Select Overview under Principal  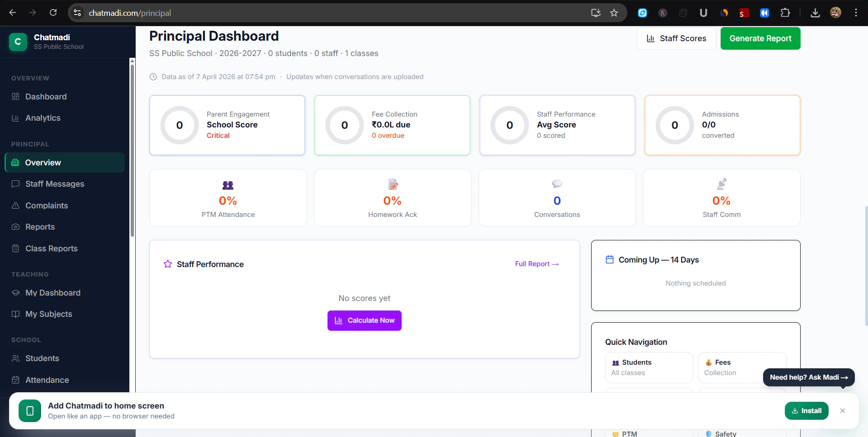pos(65,163)
